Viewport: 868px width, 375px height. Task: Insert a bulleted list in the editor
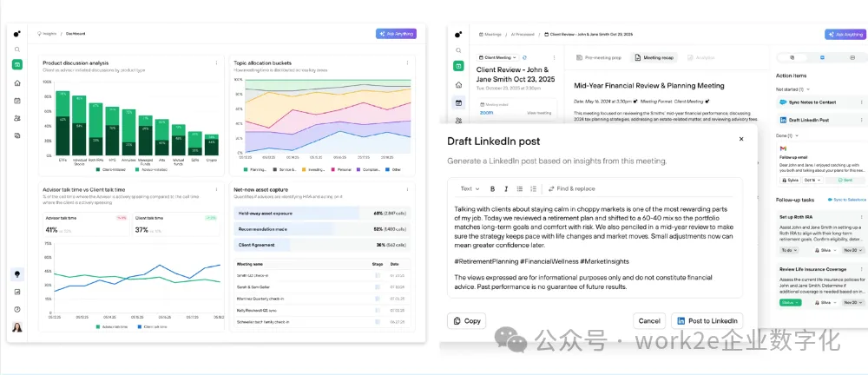pyautogui.click(x=519, y=188)
